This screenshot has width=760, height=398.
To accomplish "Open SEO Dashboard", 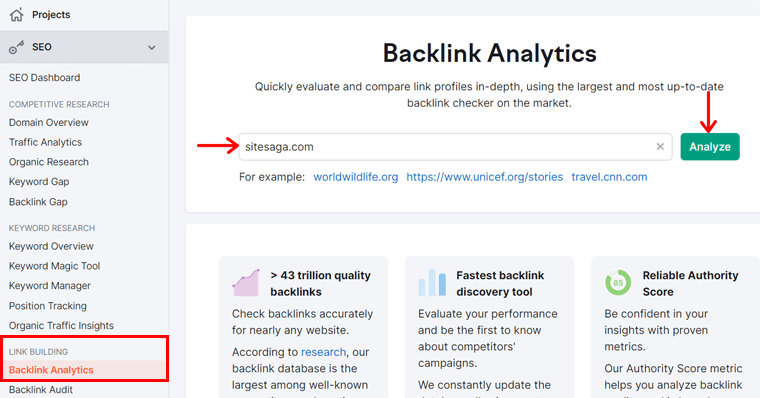I will tap(45, 78).
